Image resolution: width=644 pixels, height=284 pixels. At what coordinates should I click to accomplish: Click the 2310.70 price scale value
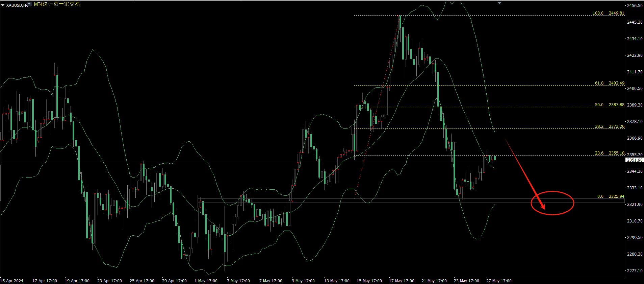pos(635,221)
